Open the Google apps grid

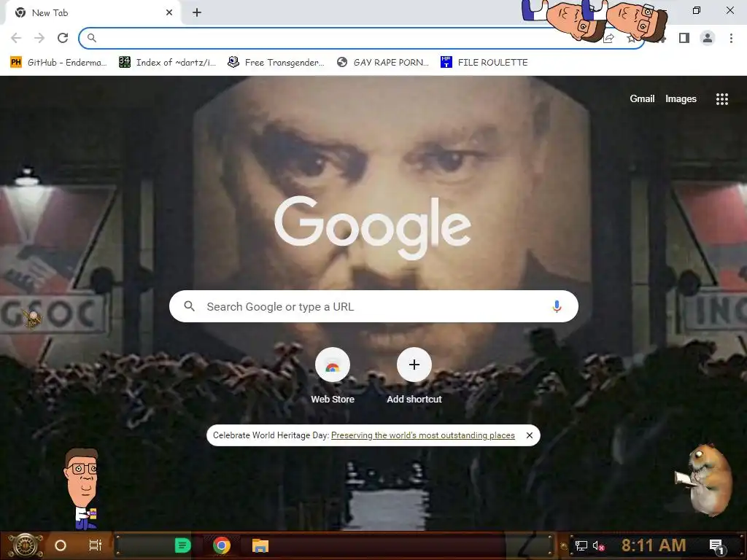[721, 98]
